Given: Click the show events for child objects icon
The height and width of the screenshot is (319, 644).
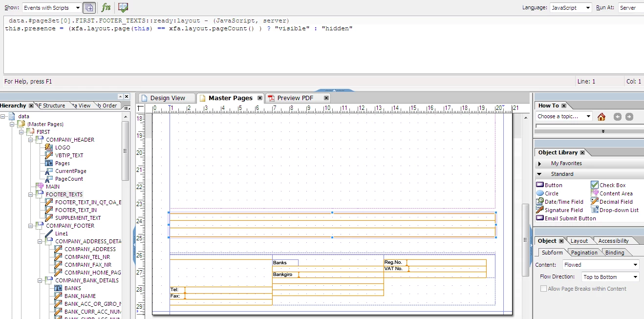Looking at the screenshot, I should pos(89,7).
